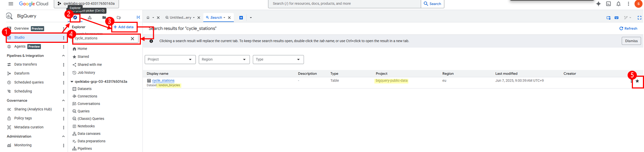Open Datasets under the project
This screenshot has height=152, width=644.
point(84,89)
